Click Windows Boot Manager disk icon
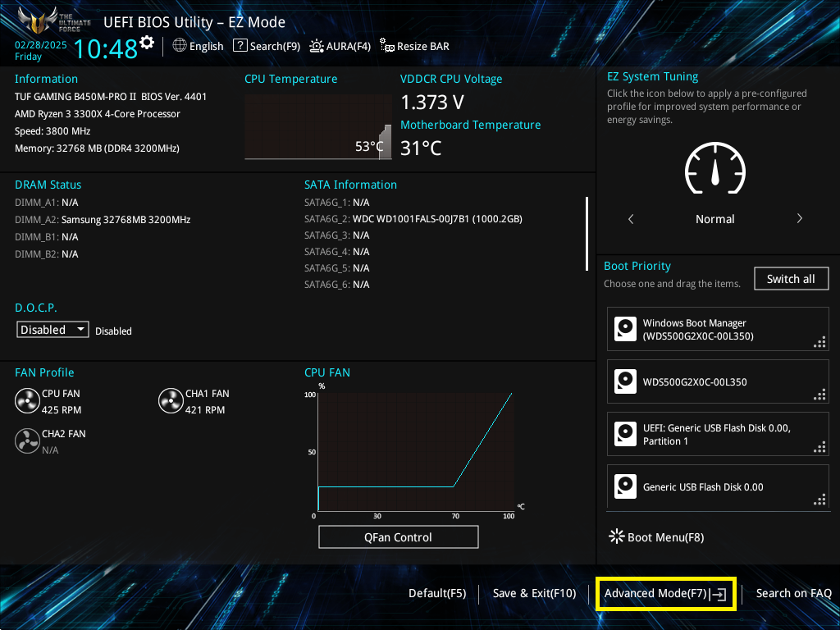This screenshot has height=630, width=840. tap(625, 329)
